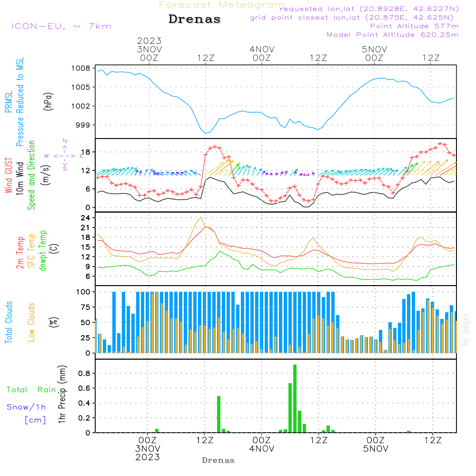
Task: Click the Total Rain legend label
Action: click(x=31, y=389)
